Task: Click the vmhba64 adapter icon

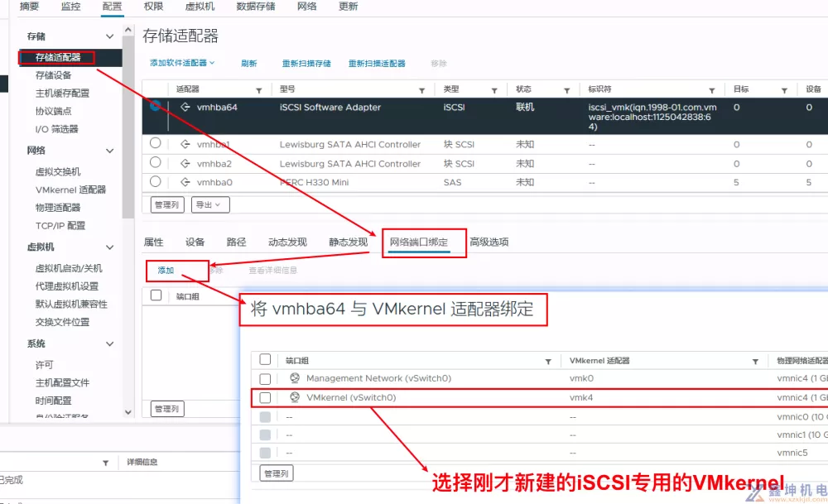Action: 185,107
